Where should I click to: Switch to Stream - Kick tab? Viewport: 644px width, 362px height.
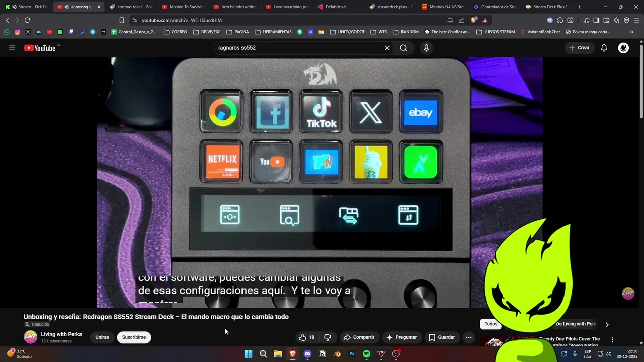(x=26, y=7)
